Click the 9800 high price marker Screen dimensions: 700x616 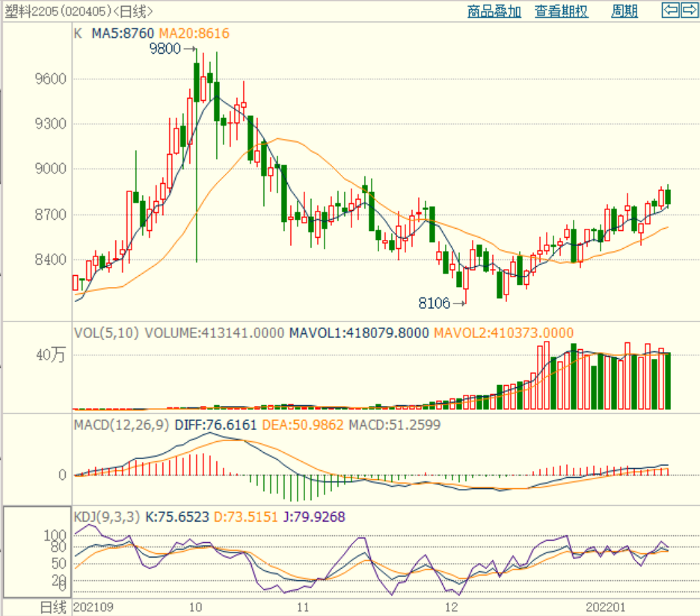[165, 49]
